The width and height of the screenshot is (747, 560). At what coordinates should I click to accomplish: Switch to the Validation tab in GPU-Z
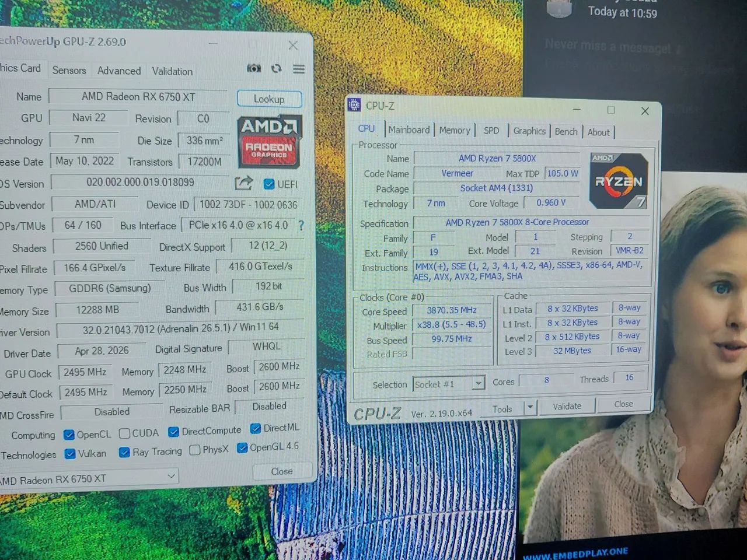(172, 71)
